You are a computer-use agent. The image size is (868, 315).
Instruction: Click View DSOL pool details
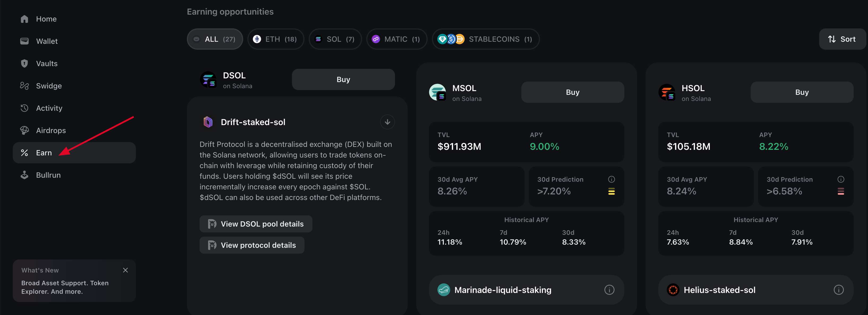click(x=256, y=224)
